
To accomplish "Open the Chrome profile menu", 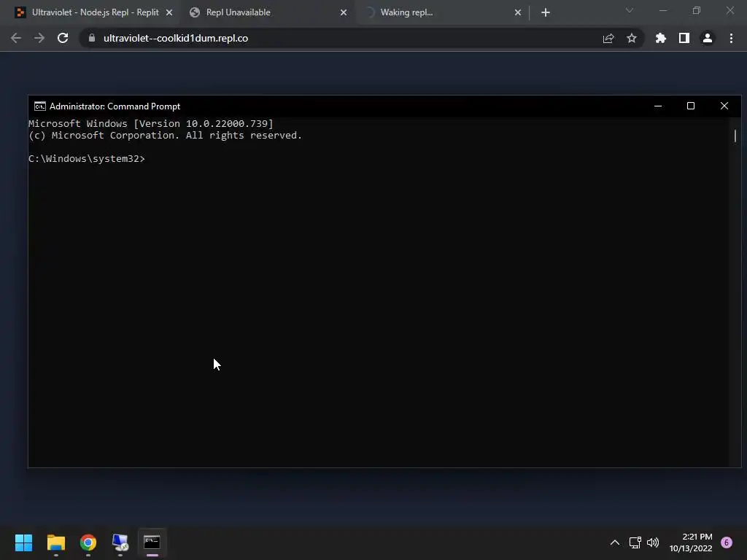I will click(708, 38).
